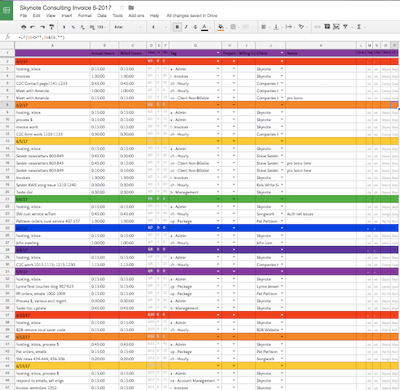The width and height of the screenshot is (400, 390).
Task: Select the row 8 header
Action: (x=7, y=105)
